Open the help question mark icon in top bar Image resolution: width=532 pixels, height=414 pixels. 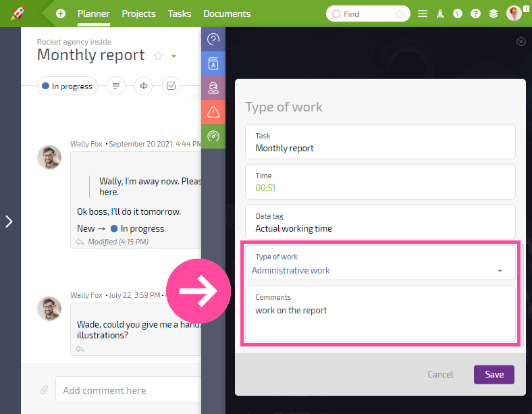(x=475, y=14)
